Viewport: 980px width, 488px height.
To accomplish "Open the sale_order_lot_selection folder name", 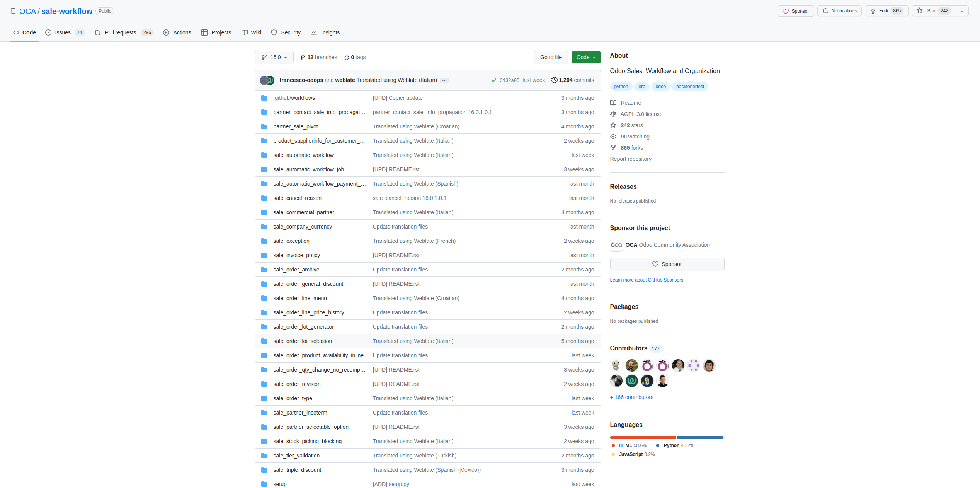I will [303, 341].
